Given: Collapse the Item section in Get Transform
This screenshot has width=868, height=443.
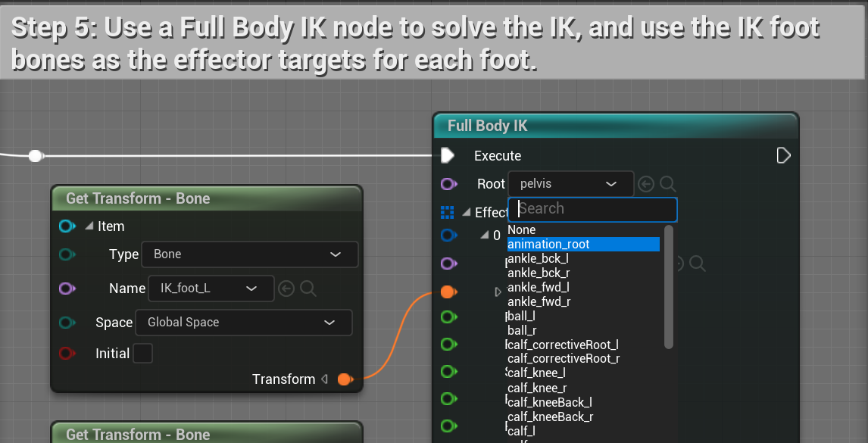Looking at the screenshot, I should 89,226.
